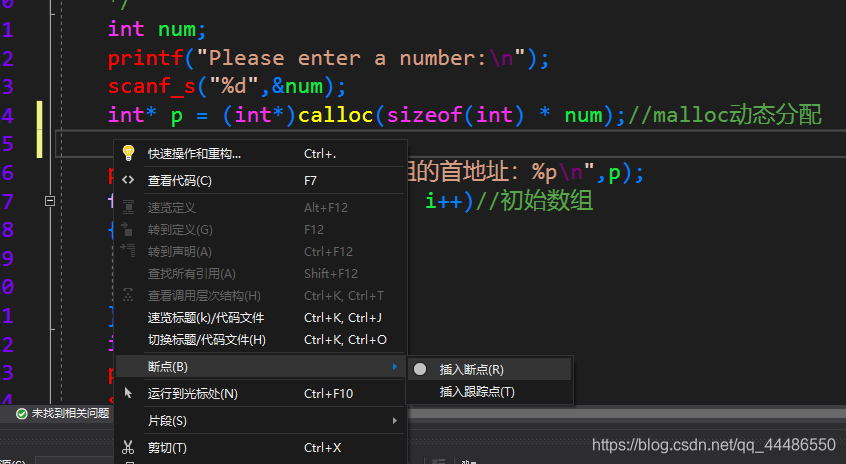
Task: Click the go to definition icon
Action: tap(127, 229)
